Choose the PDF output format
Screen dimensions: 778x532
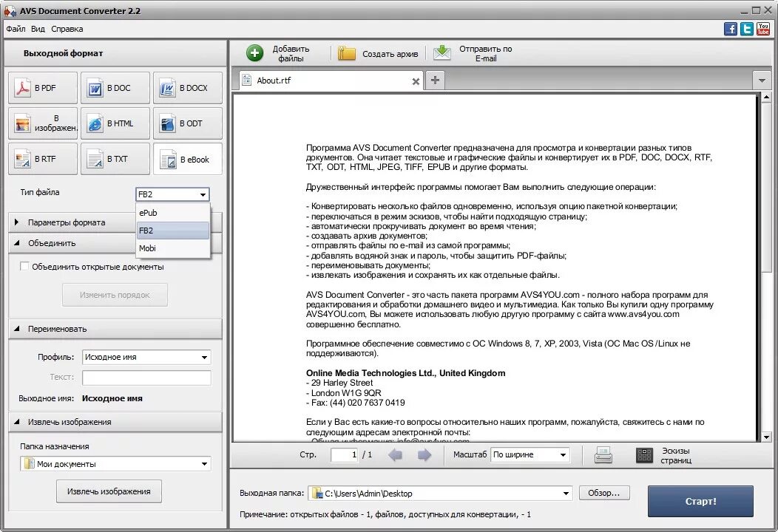point(43,88)
